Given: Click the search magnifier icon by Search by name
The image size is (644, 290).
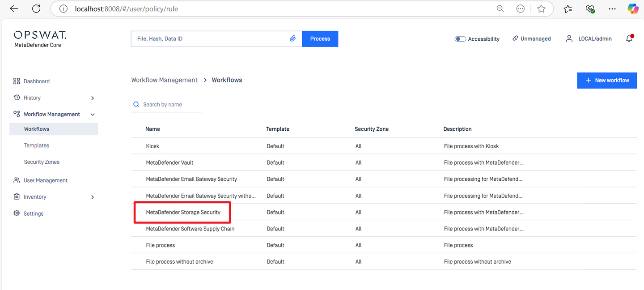Looking at the screenshot, I should coord(136,104).
